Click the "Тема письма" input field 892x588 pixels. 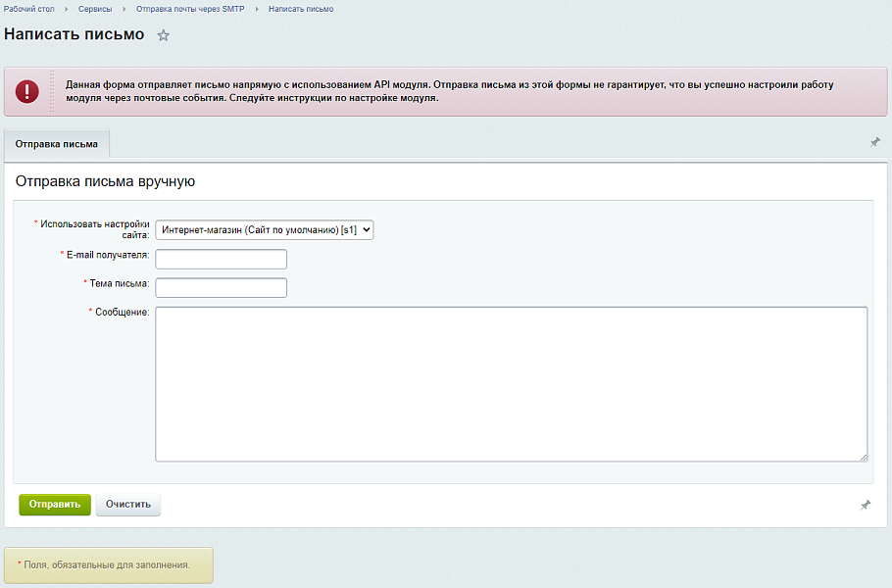pos(221,287)
